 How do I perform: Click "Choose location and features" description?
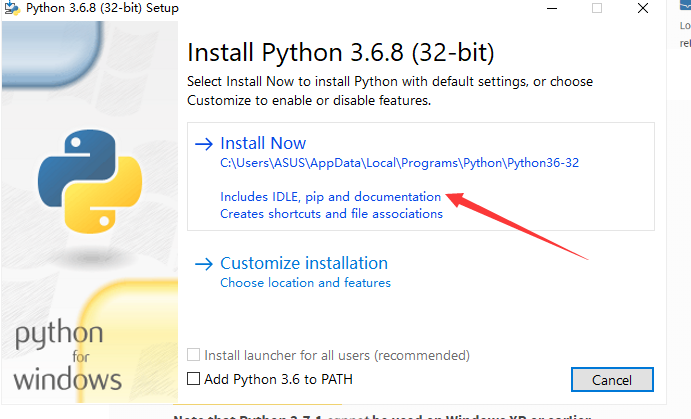(x=305, y=283)
